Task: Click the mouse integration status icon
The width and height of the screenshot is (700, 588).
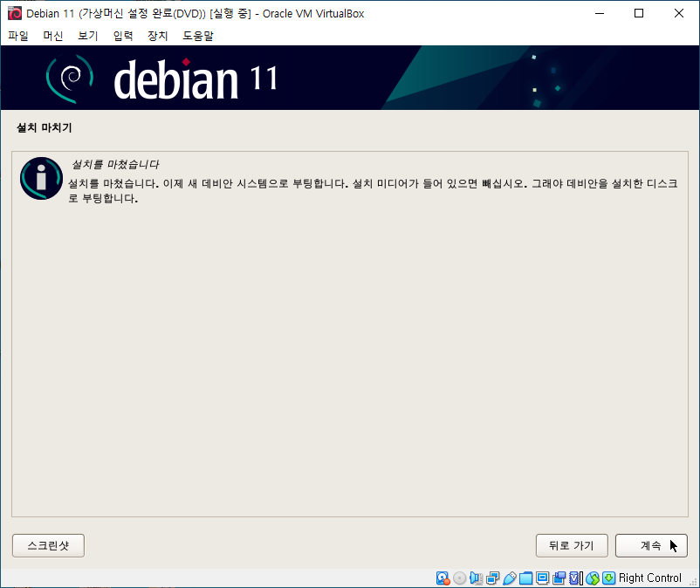Action: [x=593, y=578]
